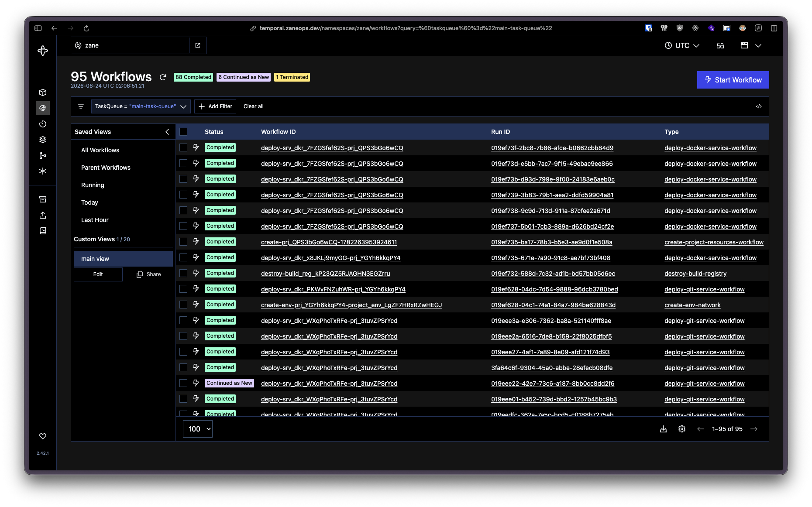Open the Deployments branch icon in sidebar
Viewport: 812px width, 507px height.
(x=42, y=155)
